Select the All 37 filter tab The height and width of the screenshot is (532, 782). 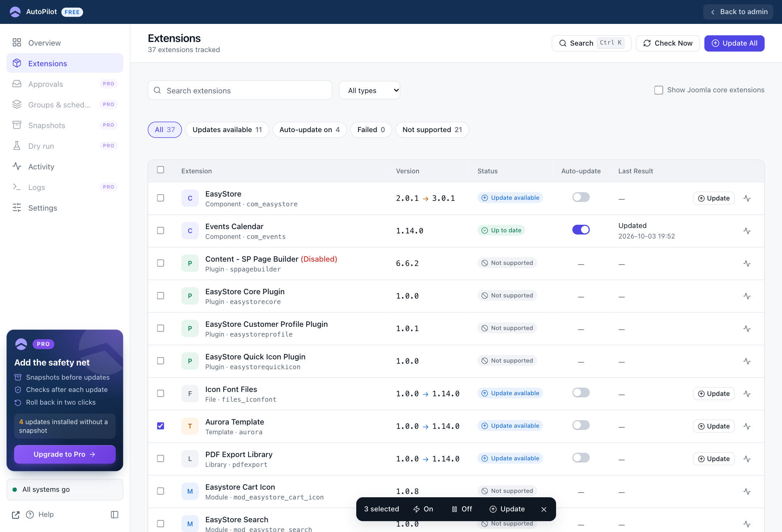pyautogui.click(x=165, y=130)
